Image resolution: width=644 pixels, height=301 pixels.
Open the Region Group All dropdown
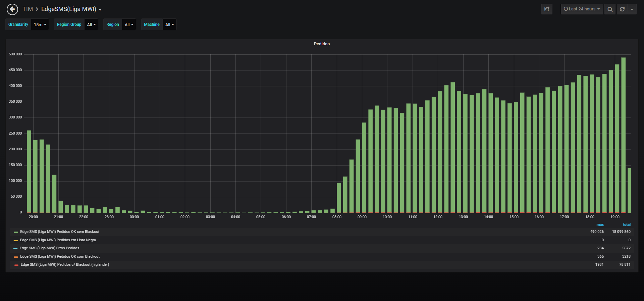pyautogui.click(x=91, y=24)
